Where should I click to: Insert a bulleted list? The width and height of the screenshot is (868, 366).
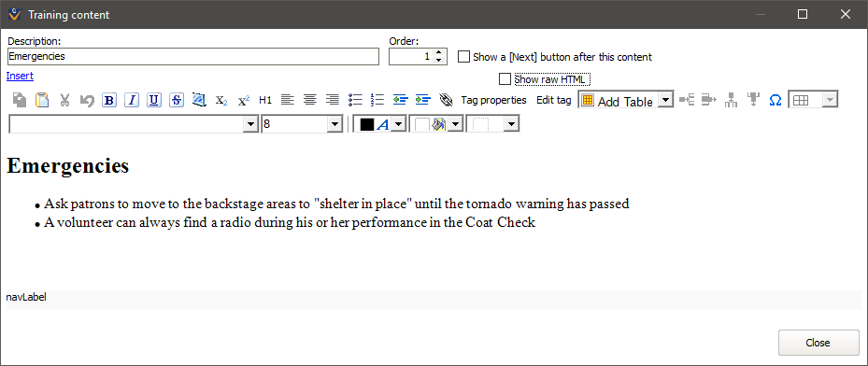pos(355,100)
